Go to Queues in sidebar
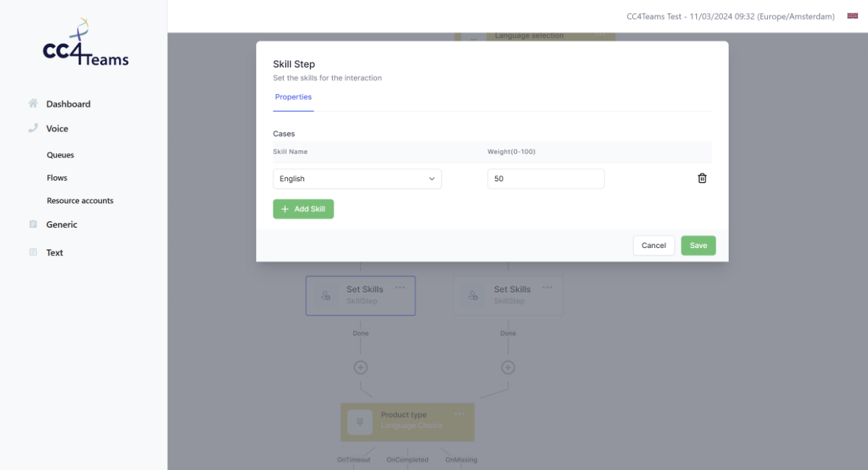 (60, 155)
